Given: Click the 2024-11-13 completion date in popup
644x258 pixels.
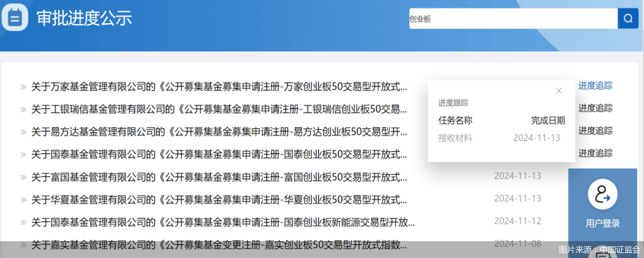Looking at the screenshot, I should click(537, 138).
